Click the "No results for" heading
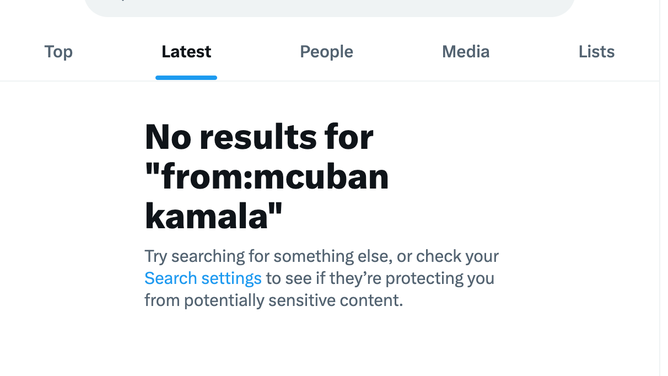668x376 pixels. coord(259,137)
